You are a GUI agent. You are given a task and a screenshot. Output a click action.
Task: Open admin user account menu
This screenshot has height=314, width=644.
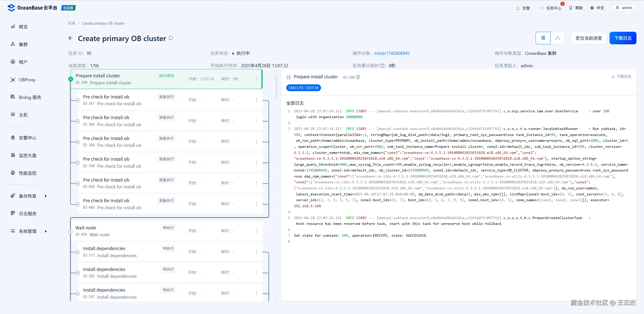(624, 8)
